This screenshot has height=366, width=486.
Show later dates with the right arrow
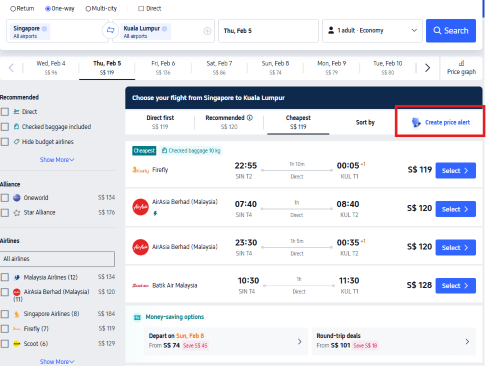[x=427, y=68]
